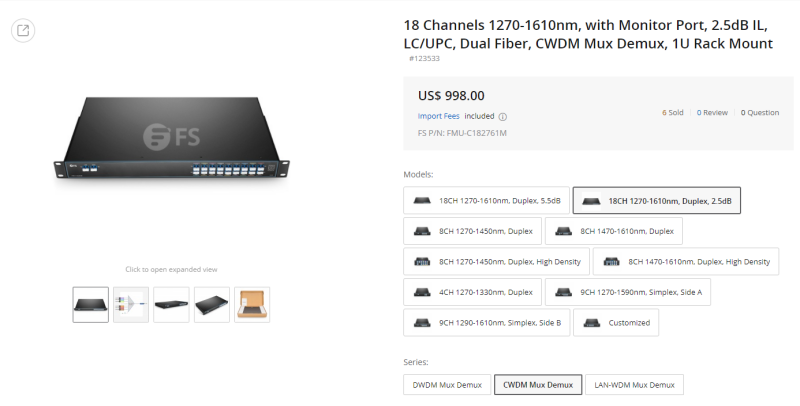Viewport: 800px width, 406px height.
Task: Click the share icon at top left
Action: [x=23, y=30]
